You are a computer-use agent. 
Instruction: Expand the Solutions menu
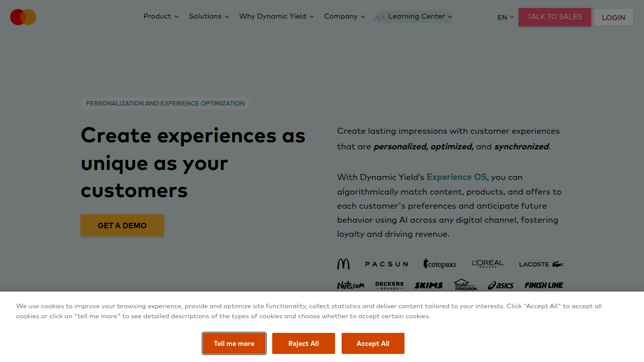(x=209, y=17)
